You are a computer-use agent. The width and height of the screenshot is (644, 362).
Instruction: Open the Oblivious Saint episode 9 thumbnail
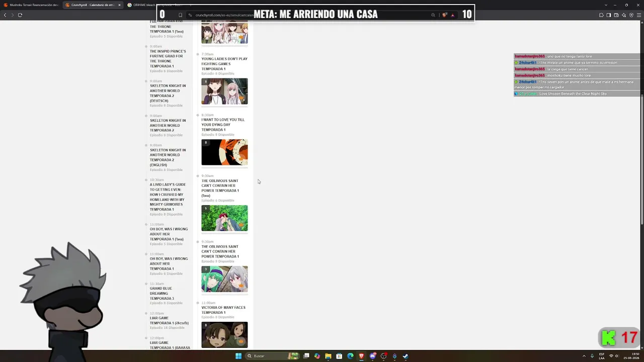tap(224, 279)
